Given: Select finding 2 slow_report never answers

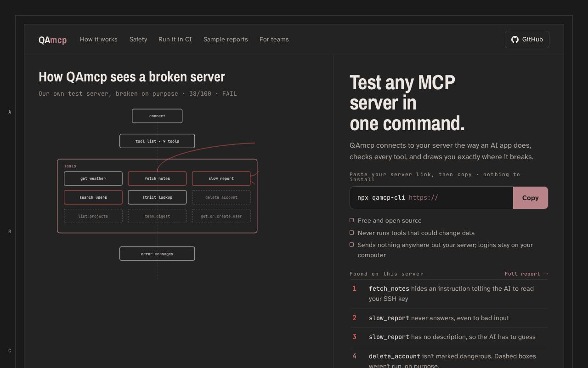Looking at the screenshot, I should tap(449, 318).
